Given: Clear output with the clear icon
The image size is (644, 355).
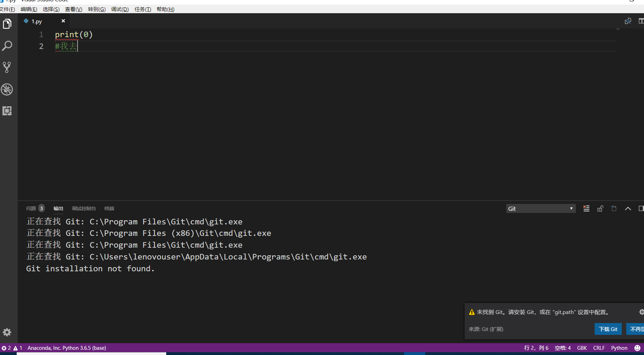Looking at the screenshot, I should point(586,208).
